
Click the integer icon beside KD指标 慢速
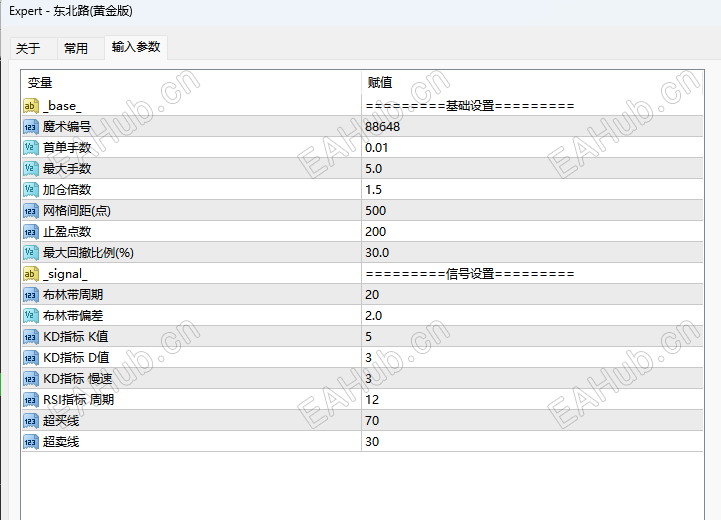pos(31,379)
